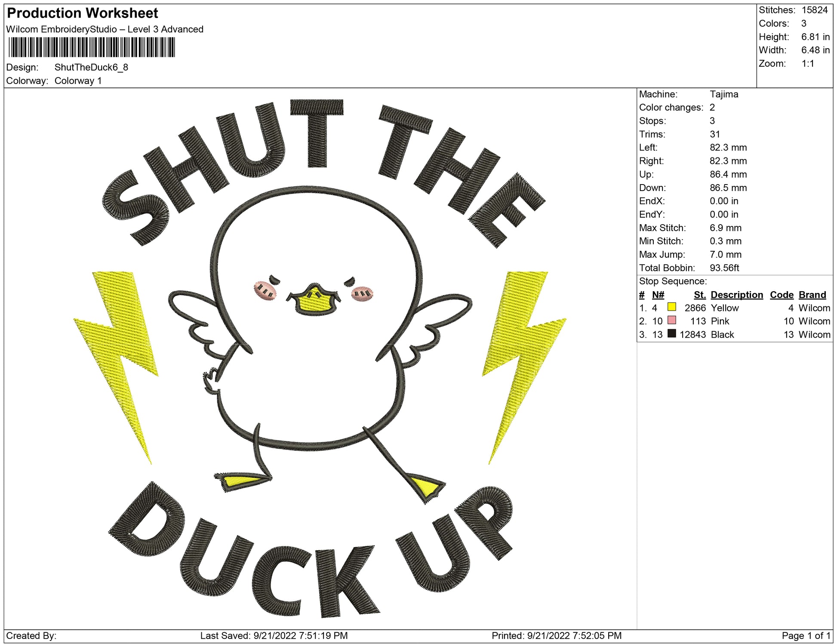Click the Brand column header
Viewport: 837px width, 644px height.
[x=812, y=295]
